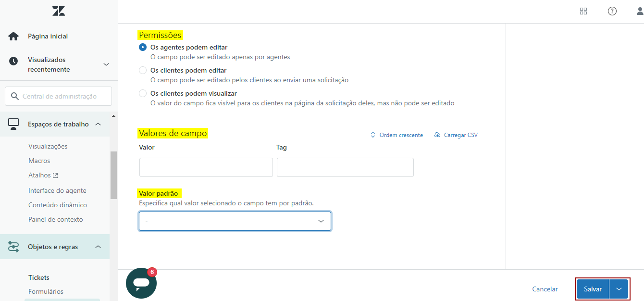Select 'Os clientes podem visualizar' radio option
Image resolution: width=644 pixels, height=301 pixels.
[143, 93]
